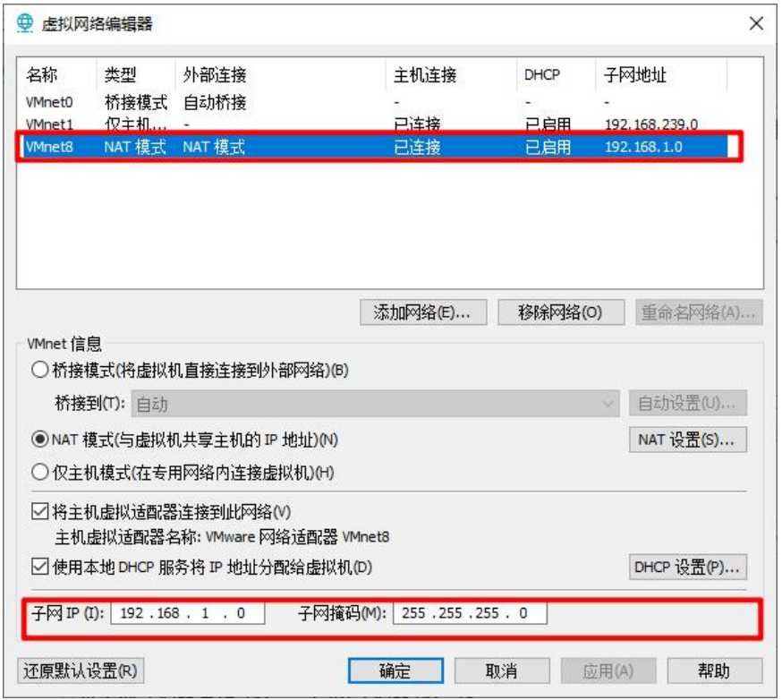Screen dimensions: 782x700
Task: Select the NAT 模式 radio button
Action: (x=40, y=440)
